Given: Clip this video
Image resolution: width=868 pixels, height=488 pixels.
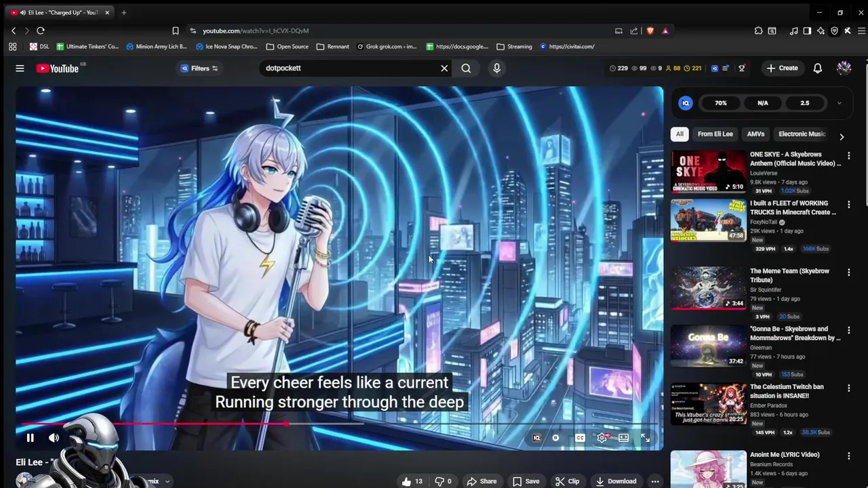Looking at the screenshot, I should point(567,481).
